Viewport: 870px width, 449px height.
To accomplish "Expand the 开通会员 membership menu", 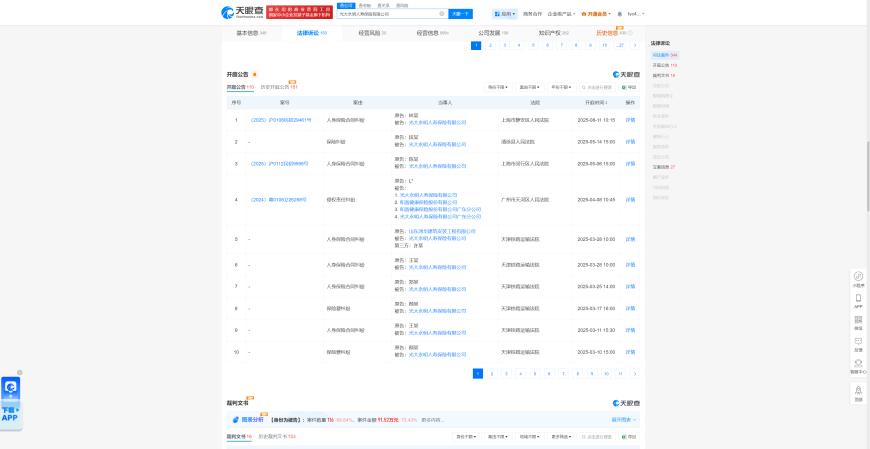I will [x=595, y=14].
